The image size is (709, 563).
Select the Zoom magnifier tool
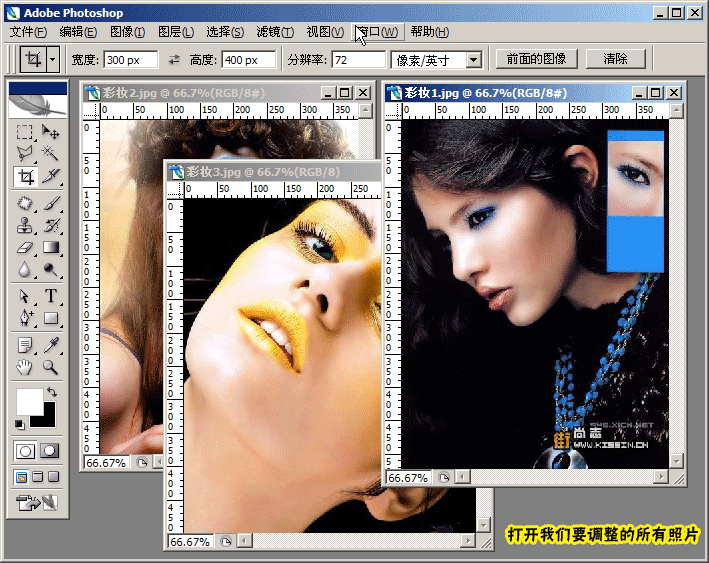(51, 367)
